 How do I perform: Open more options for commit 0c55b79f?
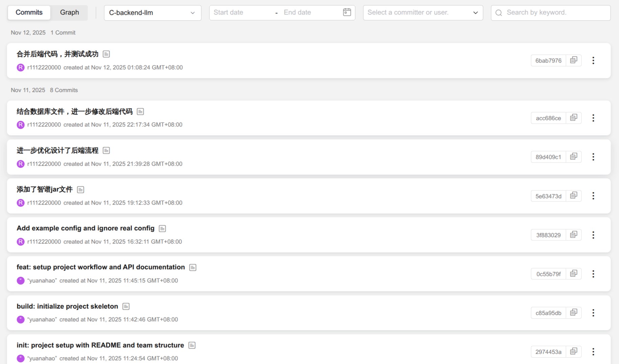click(x=593, y=274)
